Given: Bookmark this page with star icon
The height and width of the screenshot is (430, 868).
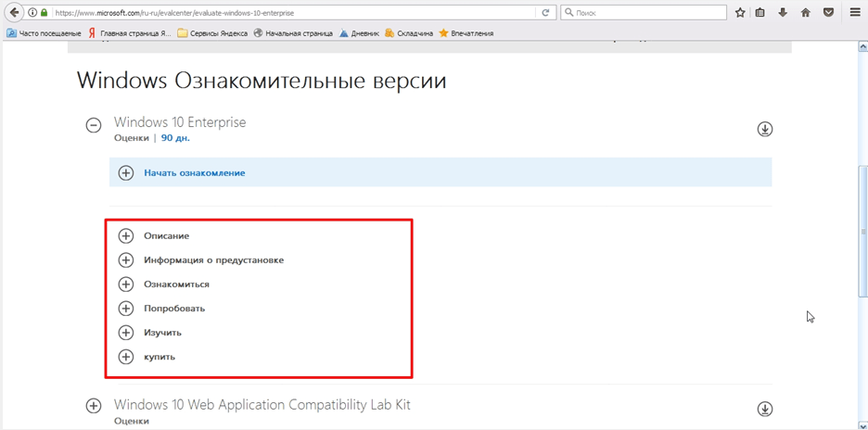Looking at the screenshot, I should point(740,13).
